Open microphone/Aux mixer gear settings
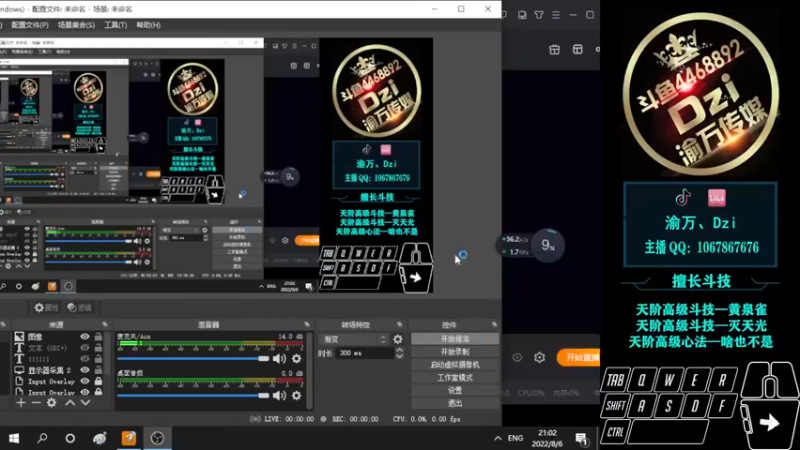800x450 pixels. point(296,359)
